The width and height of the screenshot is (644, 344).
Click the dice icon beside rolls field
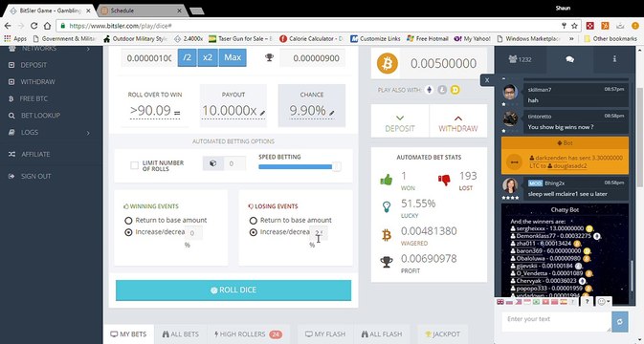tap(212, 163)
